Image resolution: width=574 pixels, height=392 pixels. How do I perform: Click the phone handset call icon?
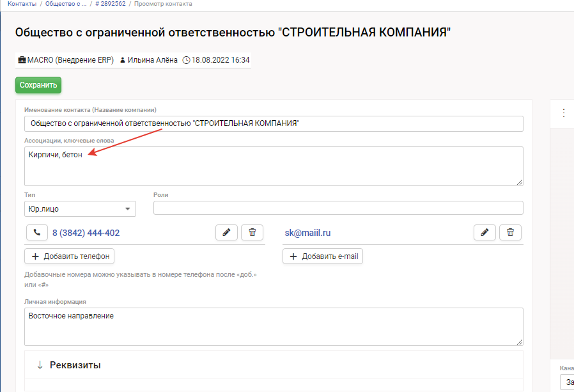pos(37,233)
